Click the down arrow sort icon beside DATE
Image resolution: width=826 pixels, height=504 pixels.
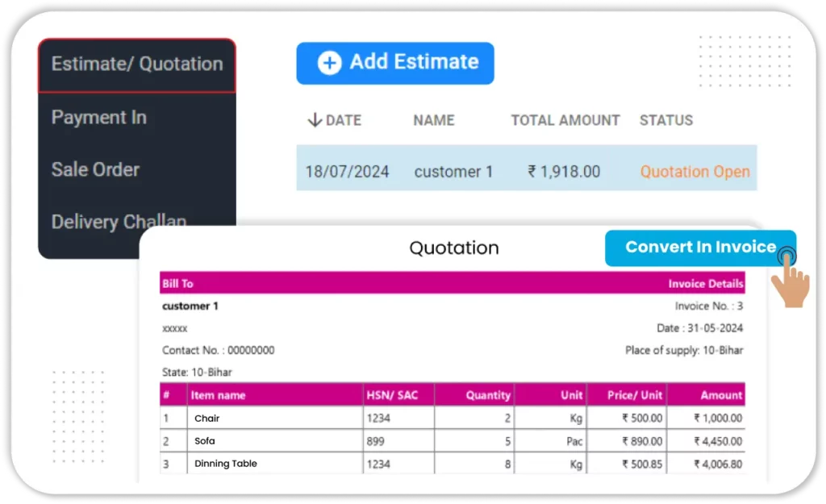(x=315, y=120)
